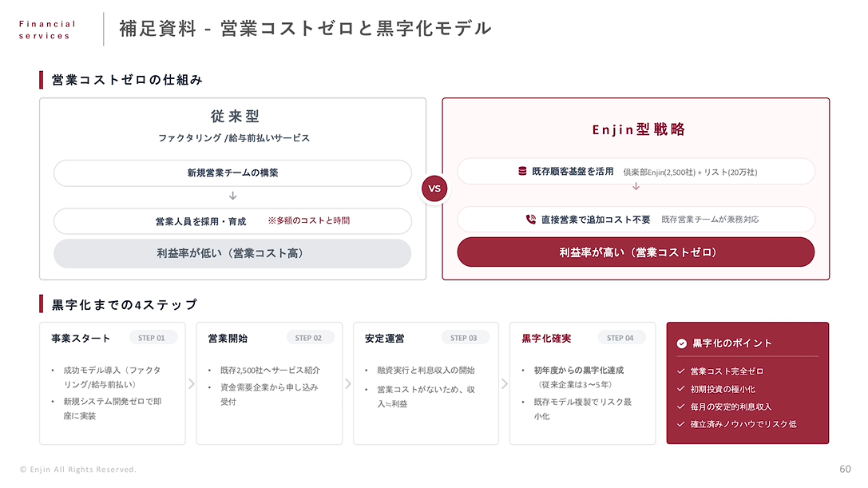
Task: Click the checkmark beside 確立済みノウハウでリスク低
Action: [680, 424]
